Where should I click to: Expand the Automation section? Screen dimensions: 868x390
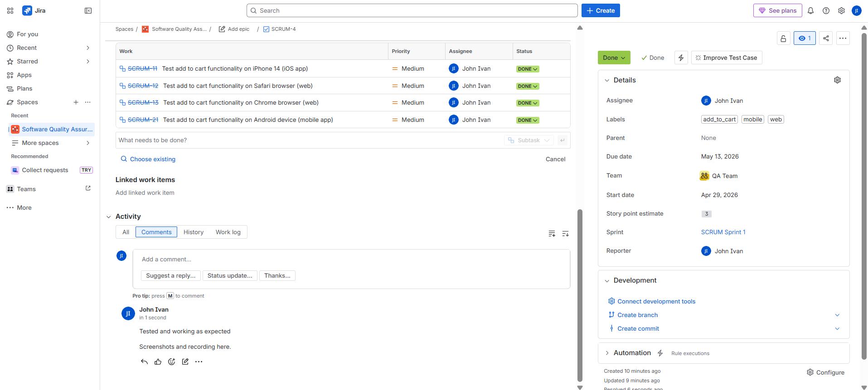click(x=607, y=353)
